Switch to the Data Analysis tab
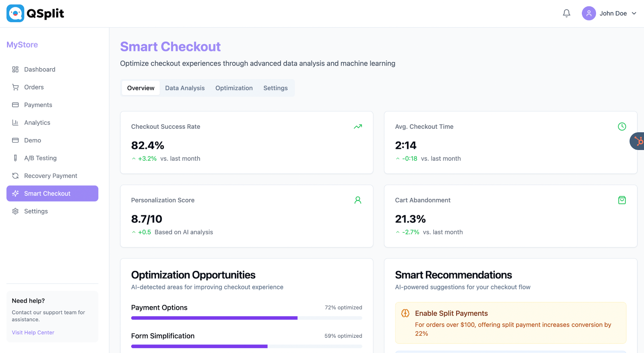This screenshot has width=644, height=353. (184, 88)
